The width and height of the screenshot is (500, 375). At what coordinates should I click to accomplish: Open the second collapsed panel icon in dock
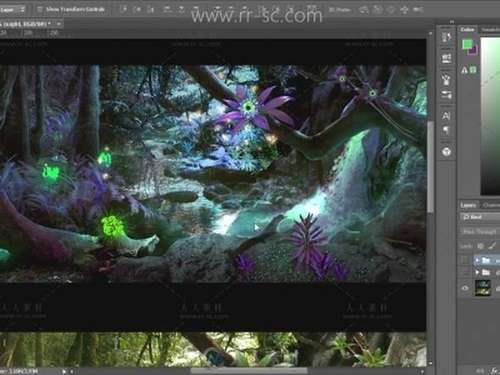[446, 58]
